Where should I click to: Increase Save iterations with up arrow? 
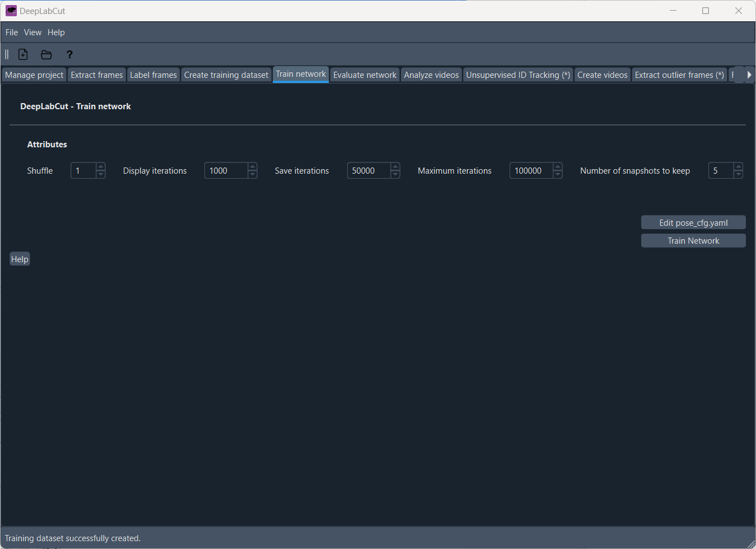(395, 167)
